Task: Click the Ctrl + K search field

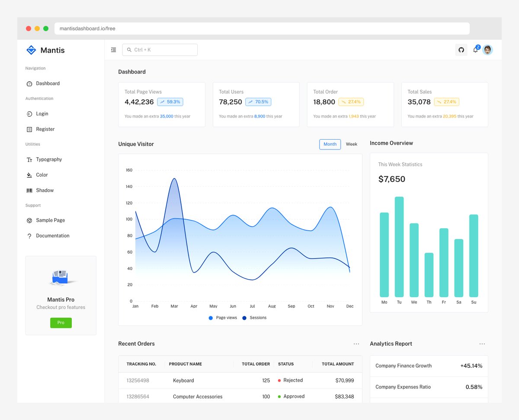Action: tap(160, 50)
